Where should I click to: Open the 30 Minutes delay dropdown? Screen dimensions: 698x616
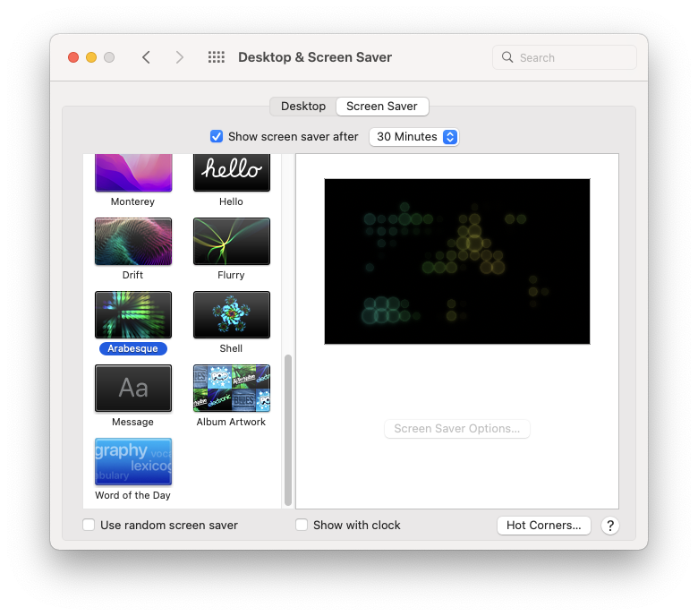[x=413, y=137]
